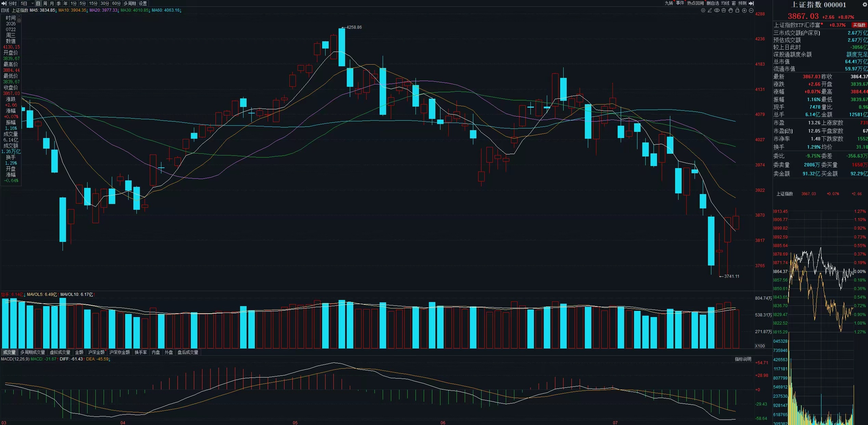Viewport: 868px width, 425px height.
Task: Toggle the eye visibility icon above chart
Action: (x=717, y=10)
